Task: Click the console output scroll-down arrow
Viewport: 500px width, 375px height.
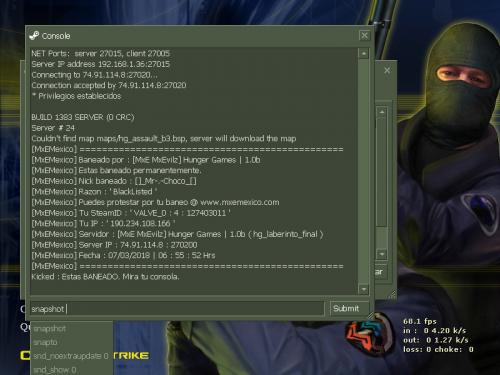Action: (364, 289)
